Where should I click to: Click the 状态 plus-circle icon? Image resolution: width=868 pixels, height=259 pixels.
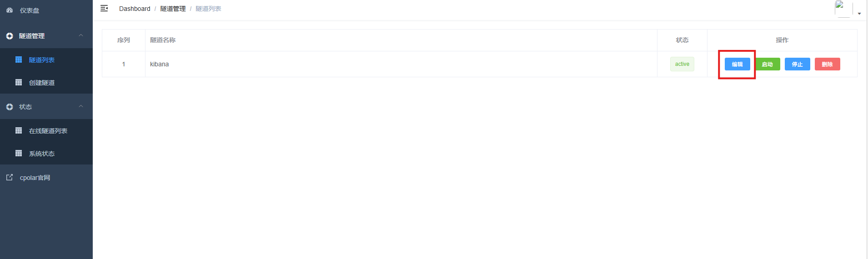pos(10,107)
